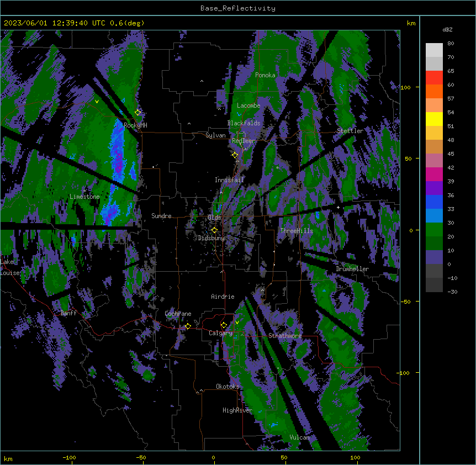476x465 pixels.
Task: Click the Drumheller label
Action: click(x=352, y=269)
